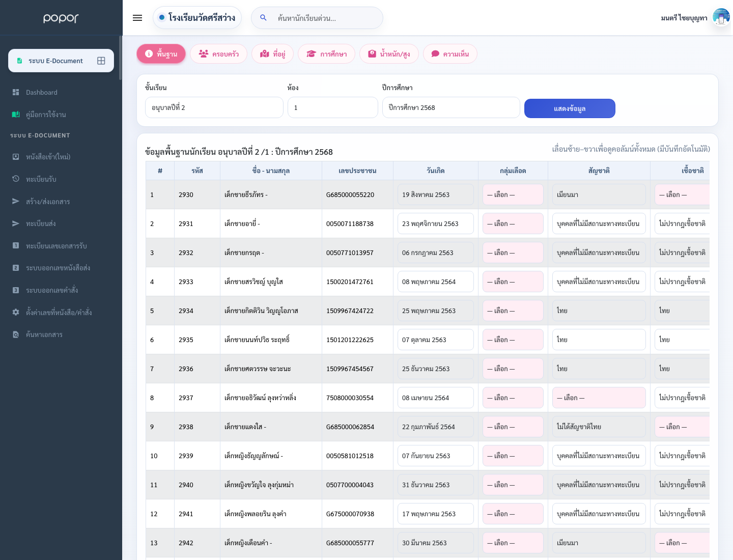Open the คู่มือการใช้งาน link
733x560 pixels.
tap(46, 115)
